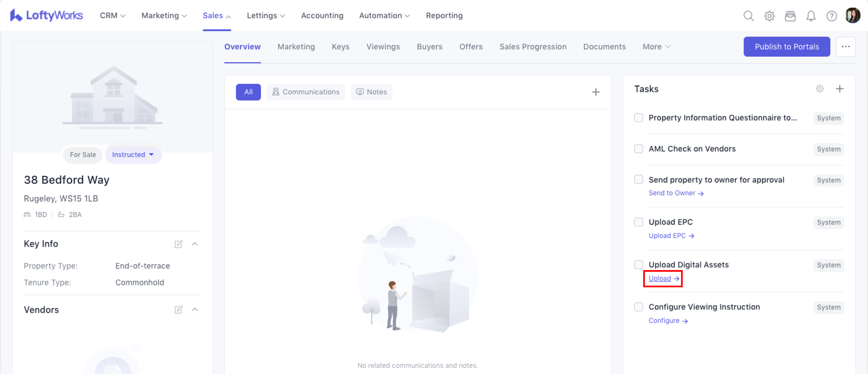Click Publish to Portals button
The image size is (868, 374).
pos(786,47)
